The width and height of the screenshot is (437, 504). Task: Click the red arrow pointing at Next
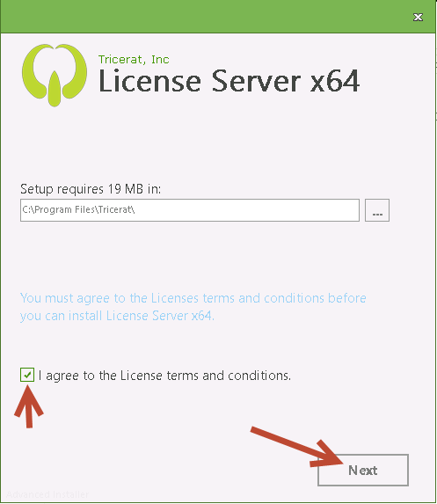pos(297,448)
